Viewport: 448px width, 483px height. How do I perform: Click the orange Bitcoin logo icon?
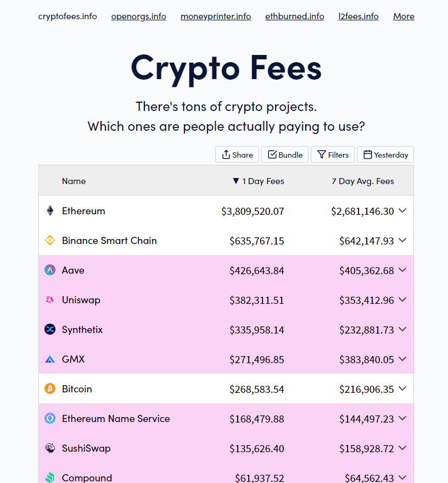[50, 388]
